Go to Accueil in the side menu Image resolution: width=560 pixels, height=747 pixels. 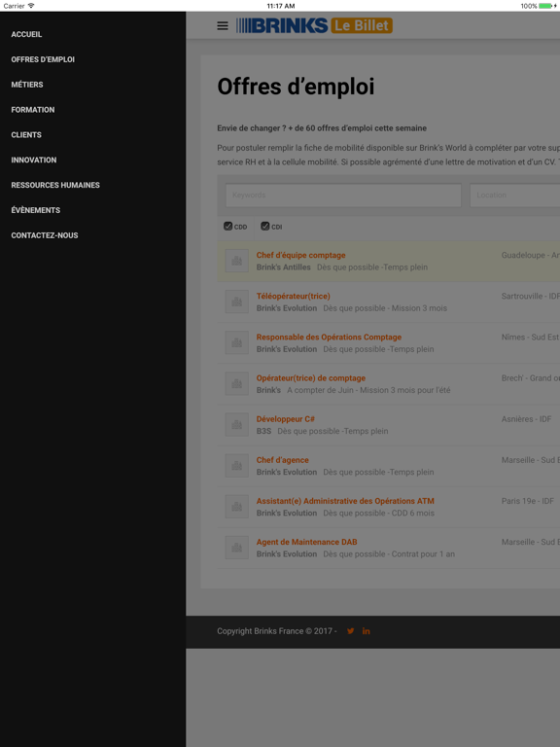point(26,34)
